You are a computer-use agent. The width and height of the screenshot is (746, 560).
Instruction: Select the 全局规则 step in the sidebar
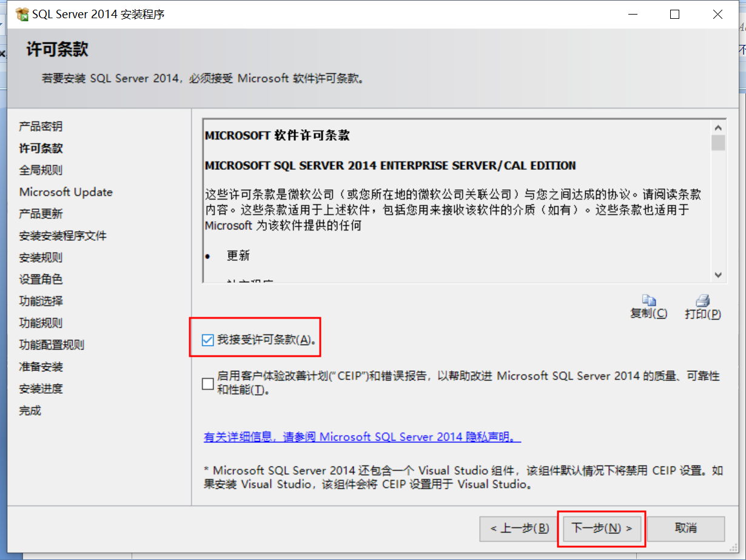pyautogui.click(x=41, y=170)
